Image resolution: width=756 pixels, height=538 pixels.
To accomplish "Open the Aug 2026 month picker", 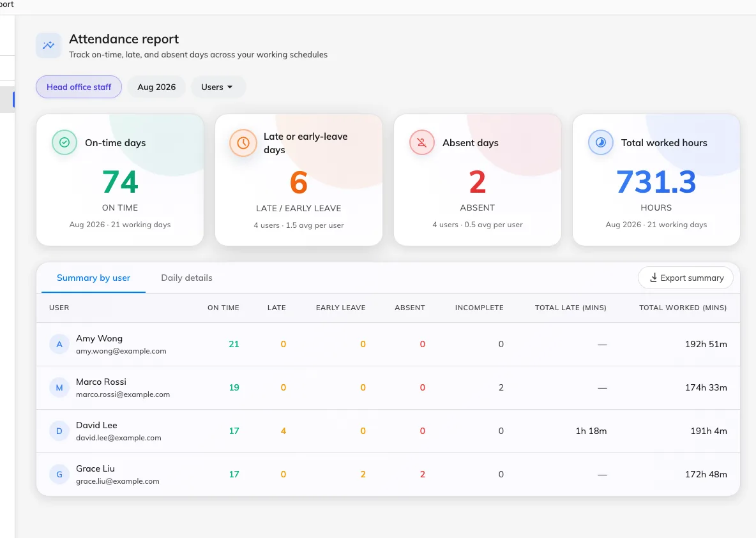I will point(156,87).
